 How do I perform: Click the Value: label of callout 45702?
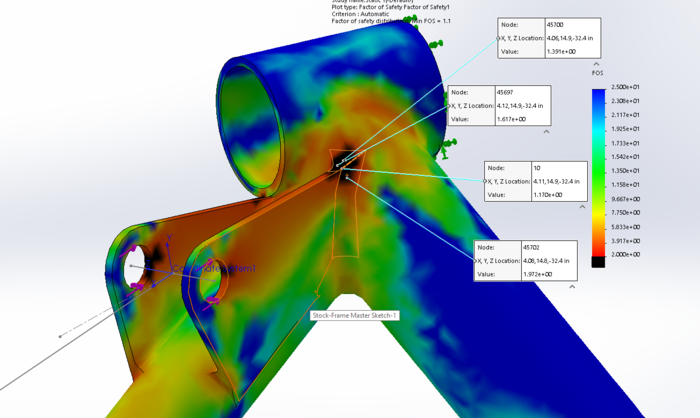point(486,274)
